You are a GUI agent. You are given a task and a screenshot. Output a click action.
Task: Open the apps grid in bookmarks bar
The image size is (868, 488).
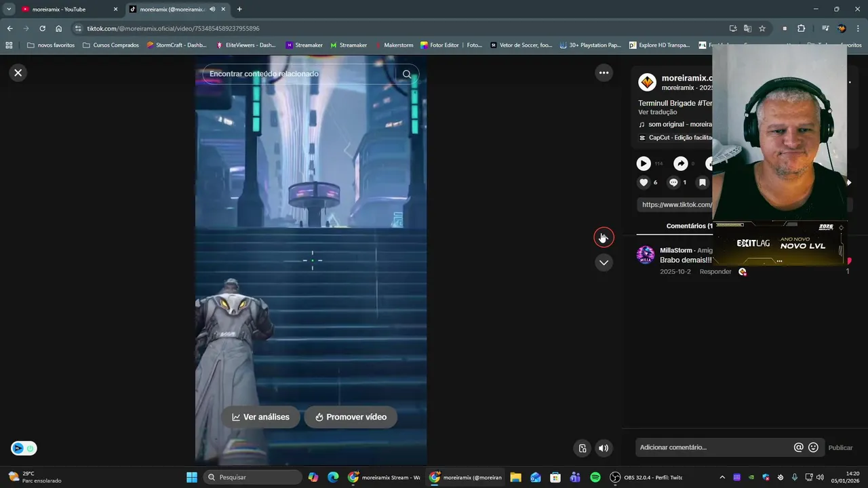[9, 45]
